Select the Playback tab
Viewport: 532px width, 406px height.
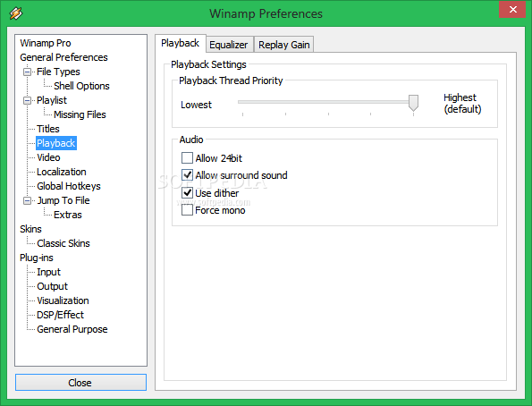[180, 43]
